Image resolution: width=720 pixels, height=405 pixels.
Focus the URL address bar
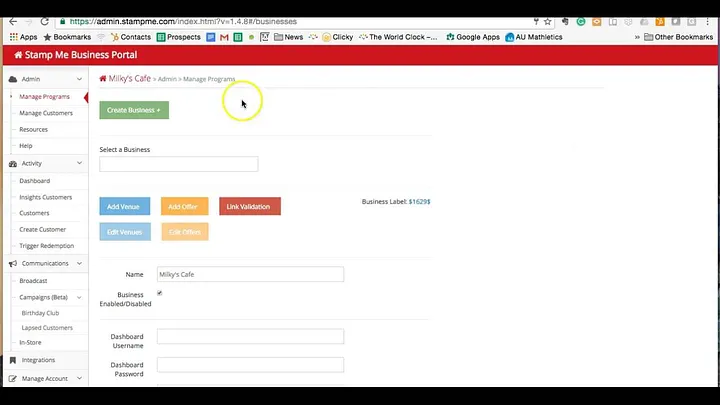coord(294,22)
